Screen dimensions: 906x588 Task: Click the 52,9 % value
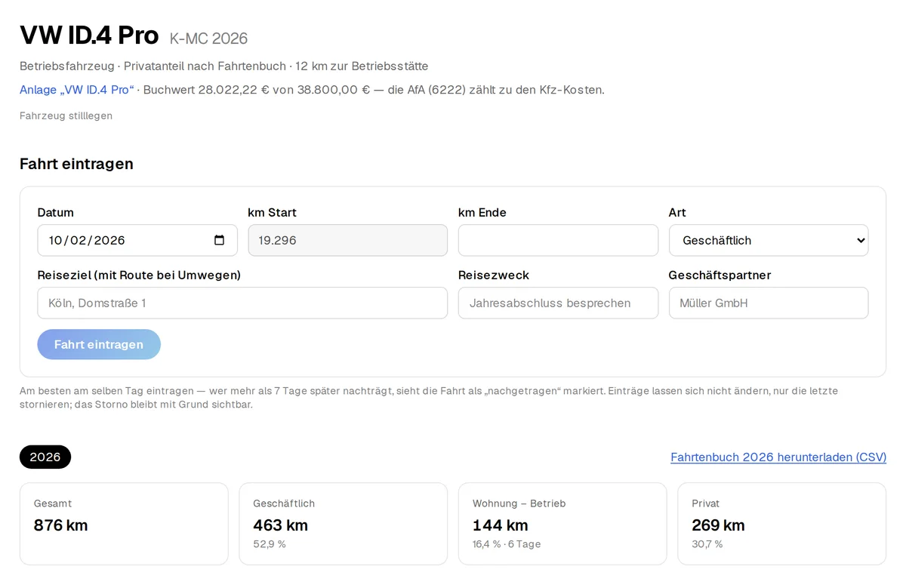(270, 544)
